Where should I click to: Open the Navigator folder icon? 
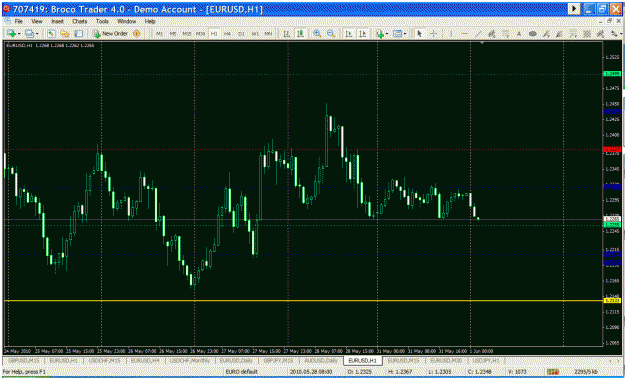click(x=65, y=34)
